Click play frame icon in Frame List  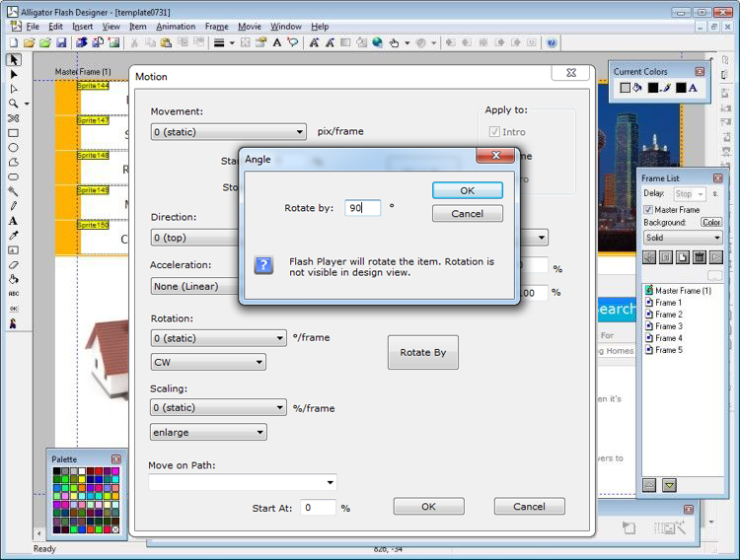point(716,257)
